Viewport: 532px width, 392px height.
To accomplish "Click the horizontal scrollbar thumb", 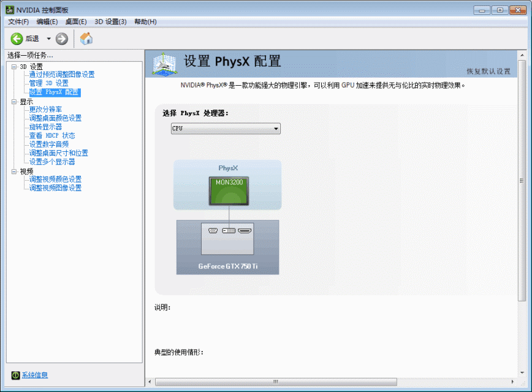I will [x=275, y=382].
